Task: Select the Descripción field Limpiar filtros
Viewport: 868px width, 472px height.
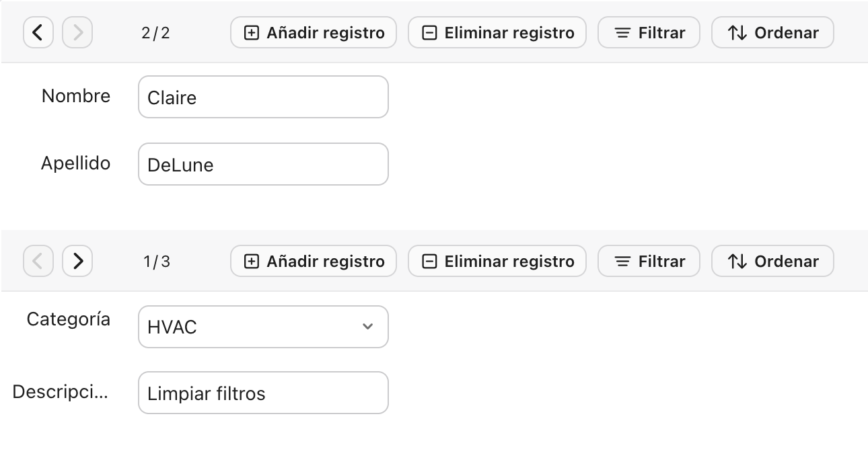Action: [x=263, y=393]
